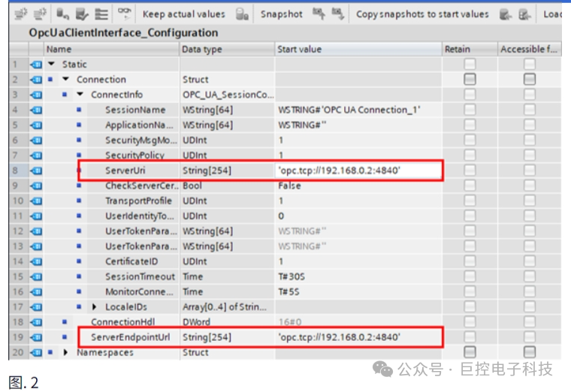571x392 pixels.
Task: Click the tag icon on the ServerUri row
Action: tap(36, 170)
